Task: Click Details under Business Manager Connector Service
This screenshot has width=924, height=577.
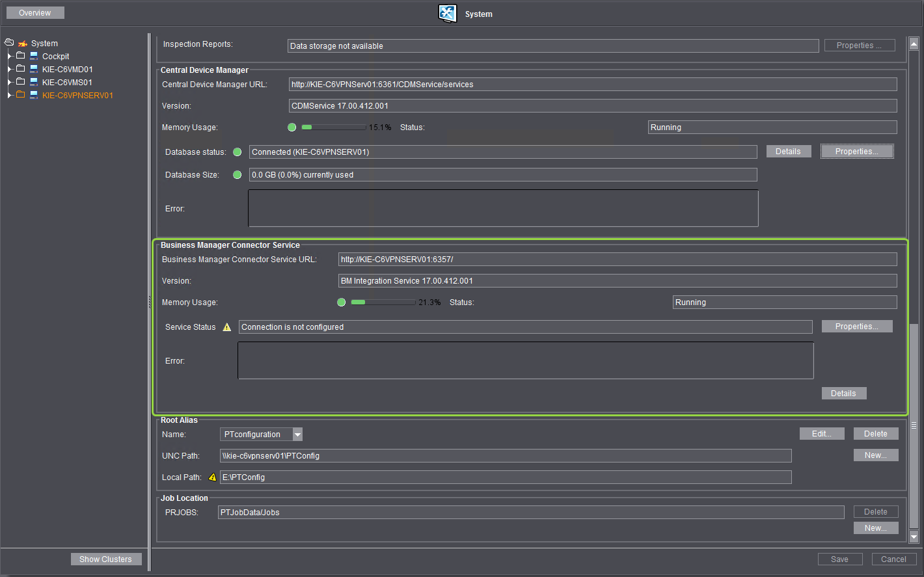Action: [x=843, y=393]
